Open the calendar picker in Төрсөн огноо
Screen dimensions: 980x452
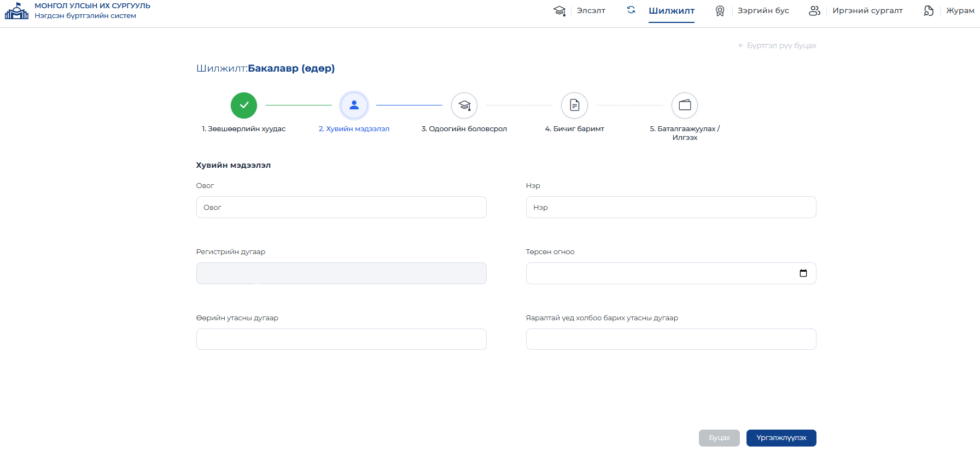[x=803, y=273]
